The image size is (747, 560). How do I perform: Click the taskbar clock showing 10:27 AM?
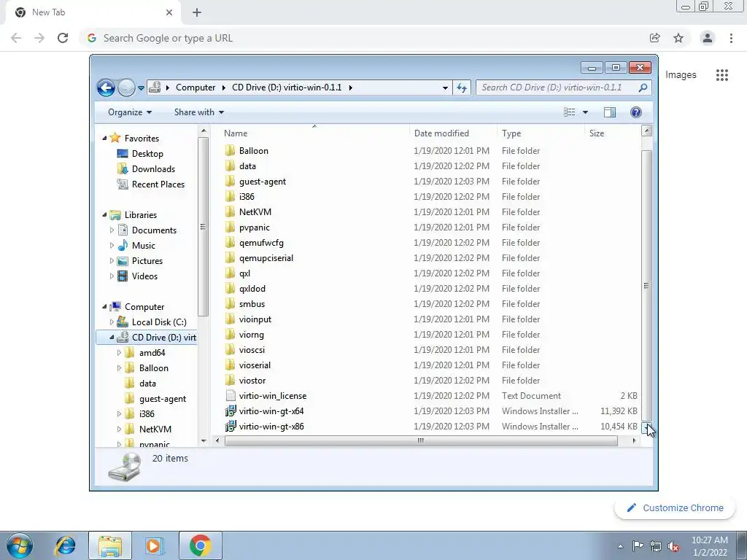[x=709, y=546]
